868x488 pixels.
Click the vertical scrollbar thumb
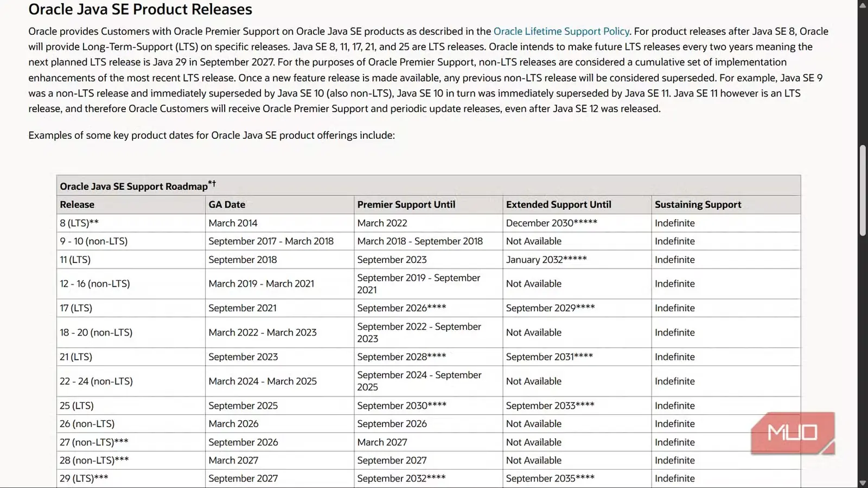(863, 190)
